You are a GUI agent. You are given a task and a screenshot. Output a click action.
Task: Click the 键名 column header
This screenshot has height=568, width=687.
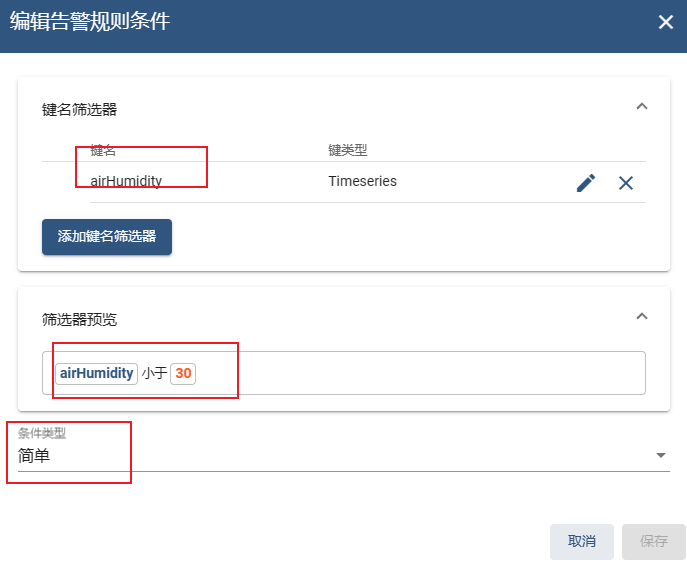[103, 150]
